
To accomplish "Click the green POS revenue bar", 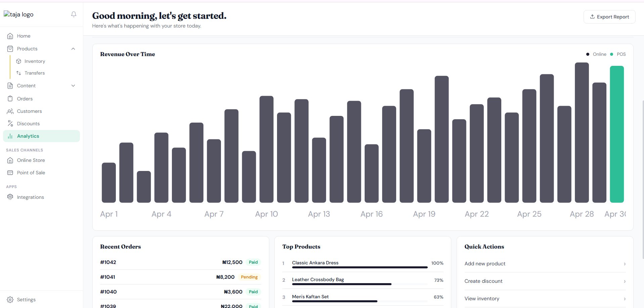I will 617,134.
